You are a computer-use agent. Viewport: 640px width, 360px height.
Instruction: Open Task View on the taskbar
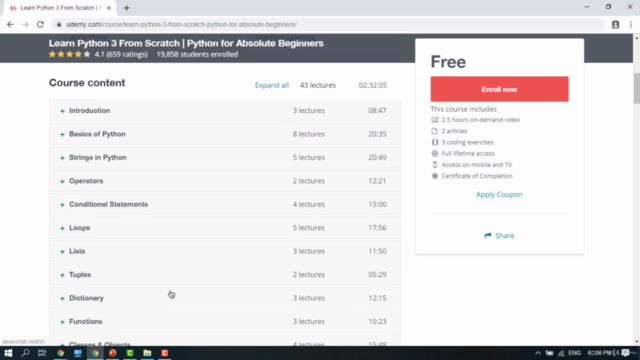pos(42,353)
